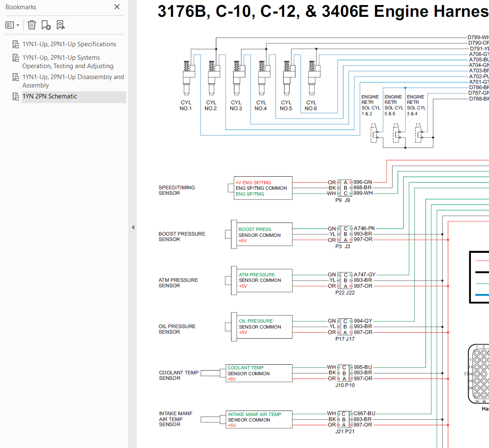This screenshot has height=448, width=489.
Task: Click the +V ENG SP/TMG pin text
Action: click(x=253, y=183)
